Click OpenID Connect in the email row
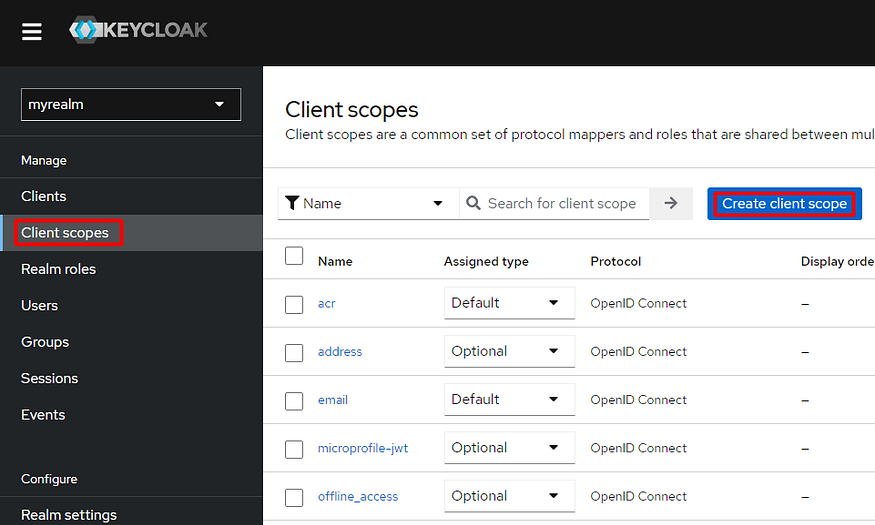This screenshot has height=525, width=875. (638, 400)
